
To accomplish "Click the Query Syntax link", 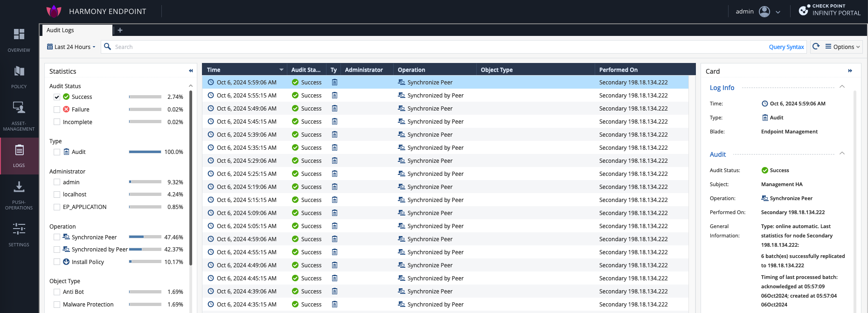I will pyautogui.click(x=786, y=47).
